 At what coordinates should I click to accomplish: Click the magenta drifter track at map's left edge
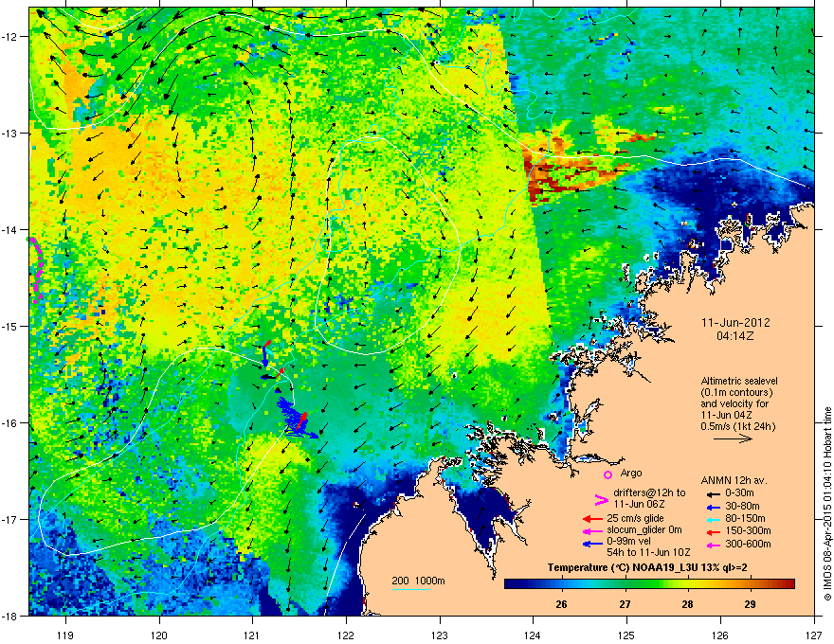36,270
